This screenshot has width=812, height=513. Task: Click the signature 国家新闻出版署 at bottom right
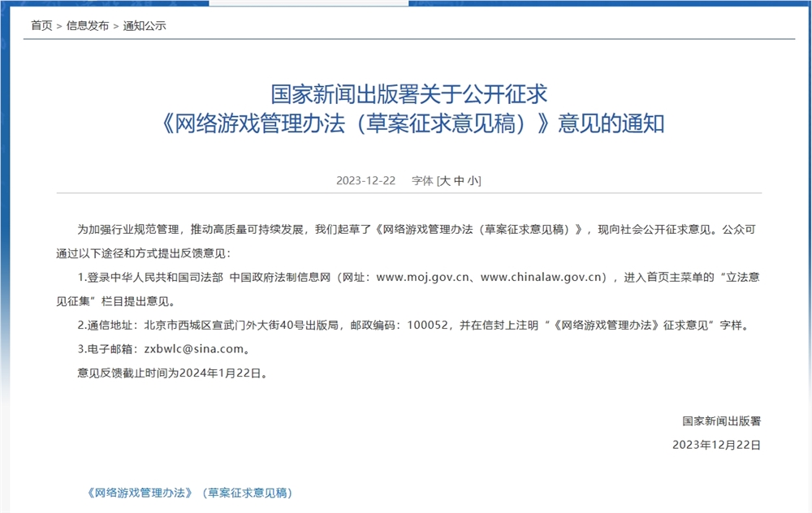pos(721,420)
